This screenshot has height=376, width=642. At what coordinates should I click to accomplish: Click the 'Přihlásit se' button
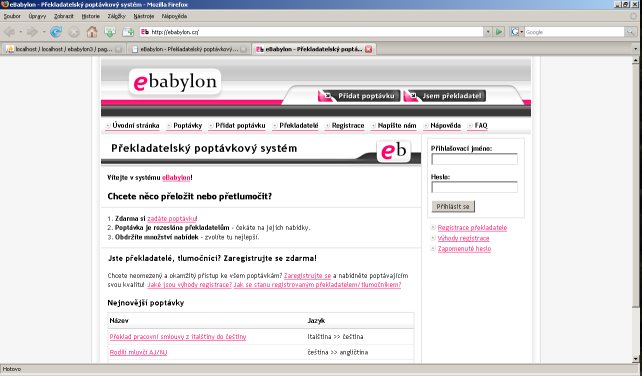[453, 206]
